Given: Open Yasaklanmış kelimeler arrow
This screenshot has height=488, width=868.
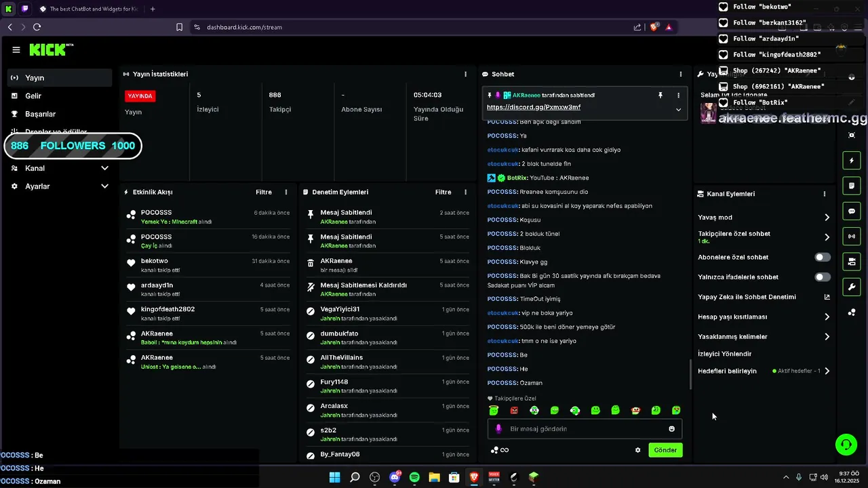Looking at the screenshot, I should click(827, 336).
